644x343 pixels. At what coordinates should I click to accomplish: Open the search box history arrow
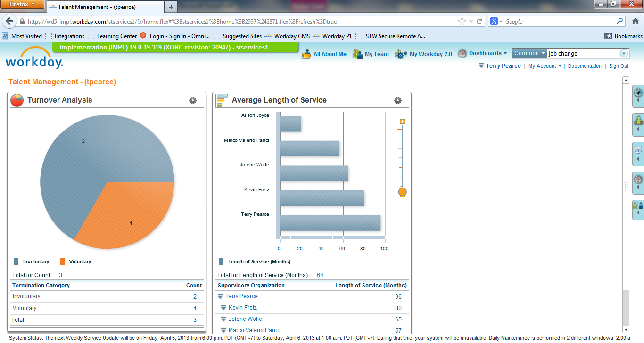624,54
